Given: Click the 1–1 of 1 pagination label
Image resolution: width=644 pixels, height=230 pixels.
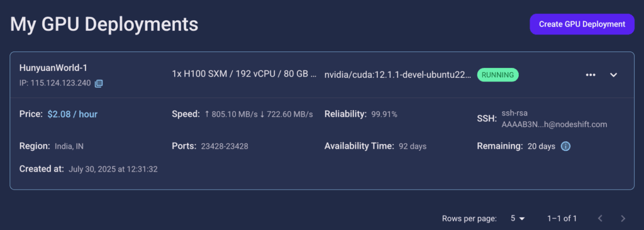Looking at the screenshot, I should coord(562,218).
